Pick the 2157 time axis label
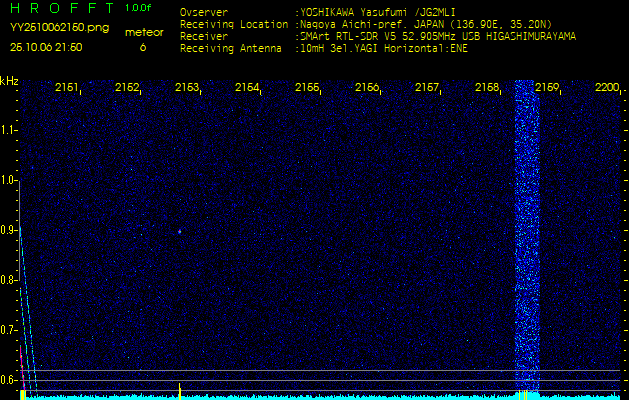The width and height of the screenshot is (629, 400). (x=427, y=88)
